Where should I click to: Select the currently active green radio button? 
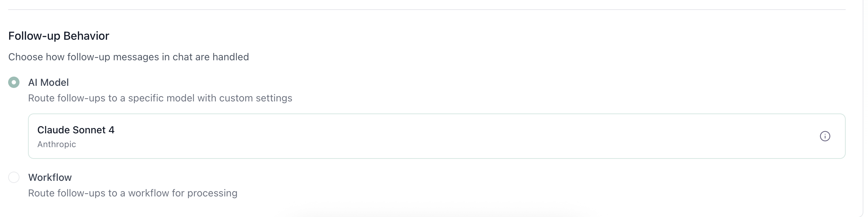pos(14,82)
